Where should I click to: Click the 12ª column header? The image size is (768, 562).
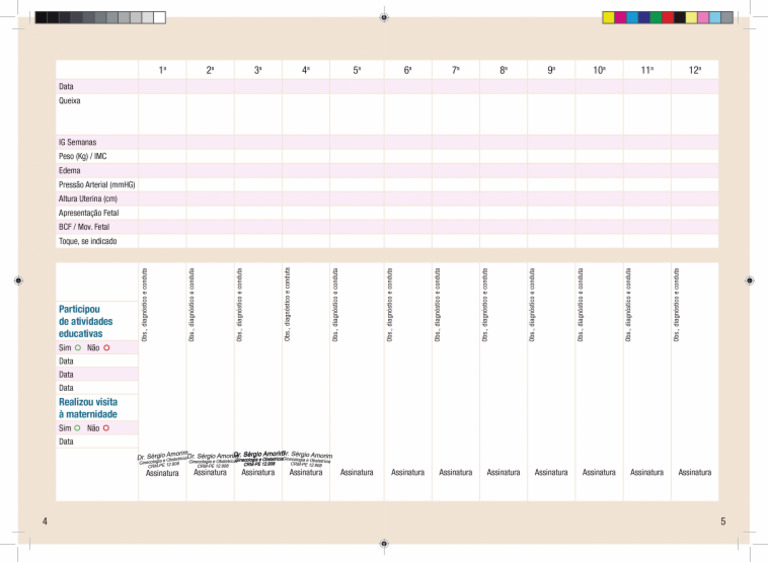coord(695,70)
